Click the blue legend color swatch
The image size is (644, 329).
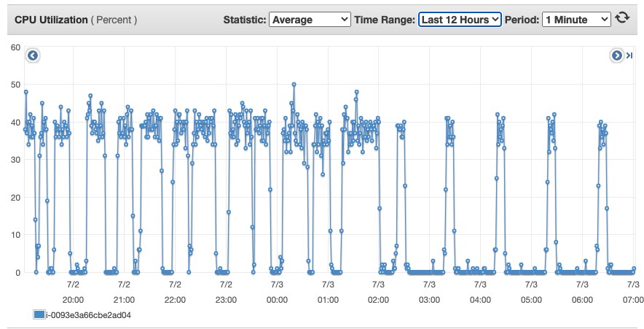point(39,314)
